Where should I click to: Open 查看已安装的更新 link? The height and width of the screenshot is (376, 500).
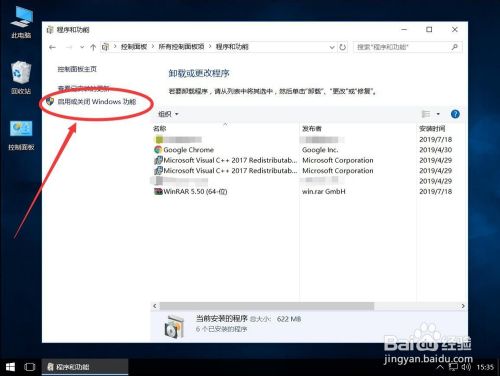click(x=83, y=88)
